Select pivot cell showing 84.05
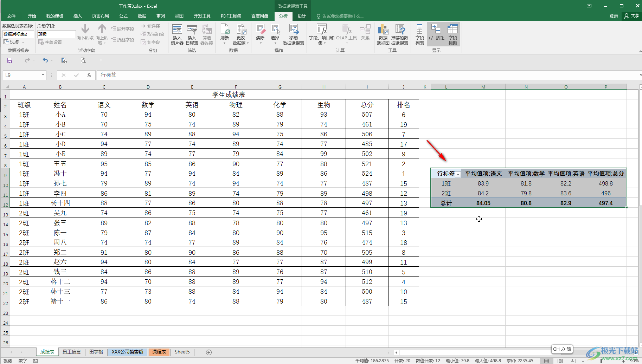Image resolution: width=642 pixels, height=364 pixels. (483, 203)
